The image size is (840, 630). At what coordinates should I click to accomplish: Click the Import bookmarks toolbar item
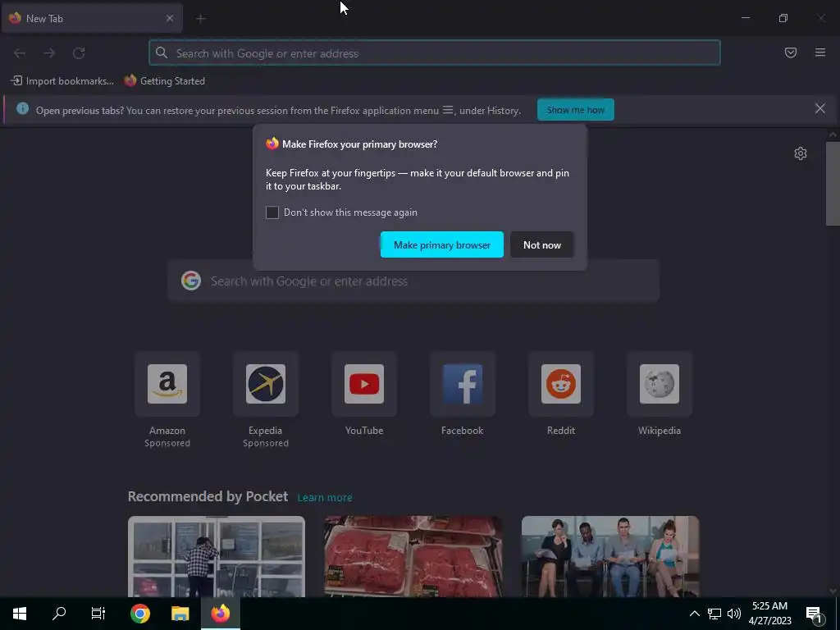(62, 81)
